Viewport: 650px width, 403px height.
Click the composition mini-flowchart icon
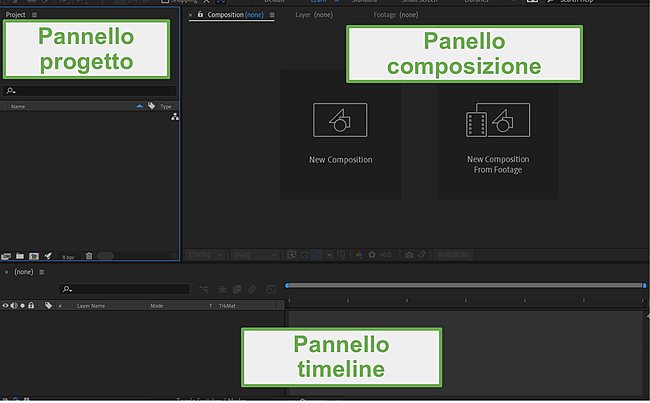204,289
